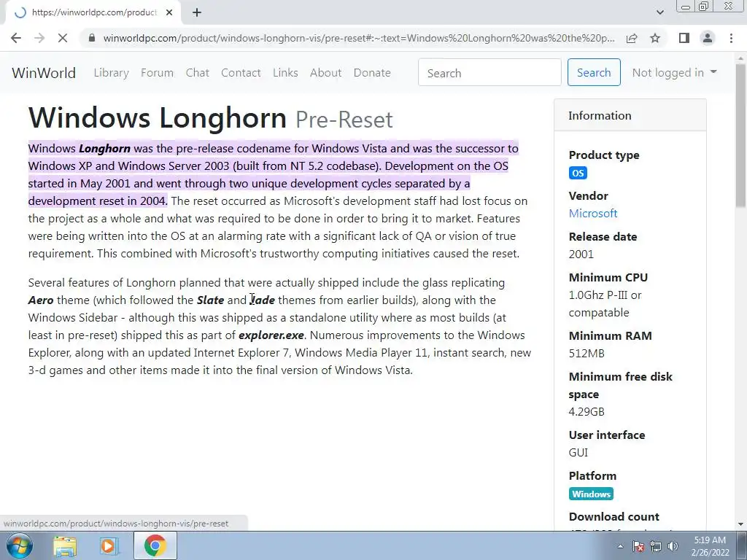Click the Information panel header
This screenshot has width=747, height=560.
pyautogui.click(x=630, y=115)
